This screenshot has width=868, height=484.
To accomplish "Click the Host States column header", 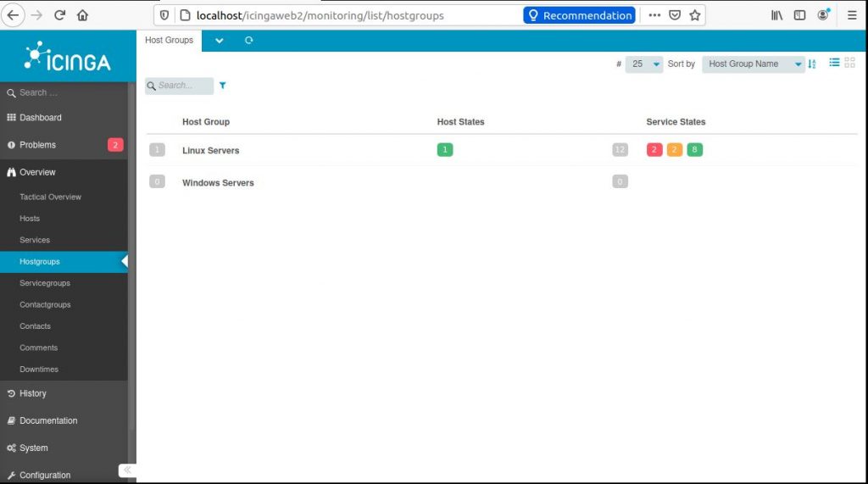I will (x=460, y=122).
